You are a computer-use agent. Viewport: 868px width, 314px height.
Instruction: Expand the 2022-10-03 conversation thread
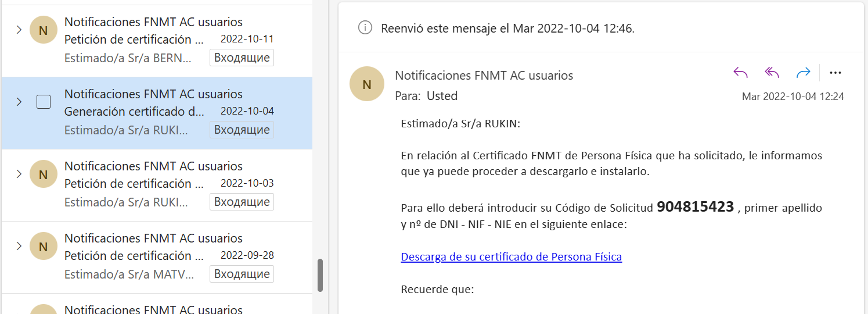coord(19,174)
